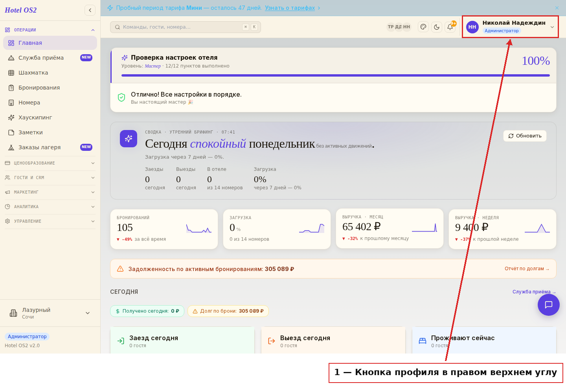566x392 pixels.
Task: Click the ⌘K shortcut hint in search
Action: [x=250, y=27]
